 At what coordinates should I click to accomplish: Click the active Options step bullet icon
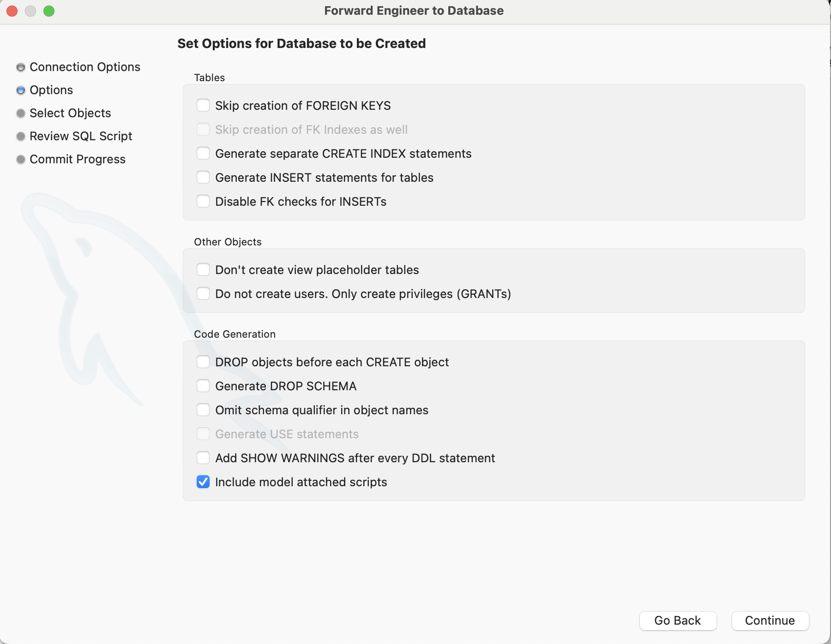pos(21,90)
